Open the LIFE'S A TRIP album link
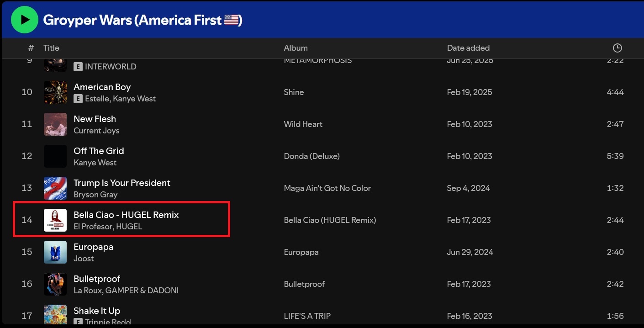 (x=307, y=316)
